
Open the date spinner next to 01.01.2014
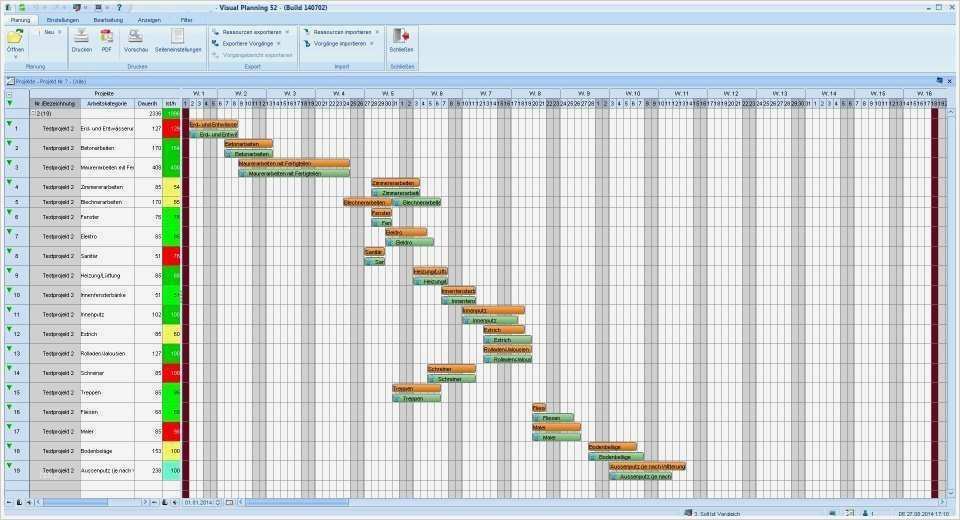coord(219,502)
